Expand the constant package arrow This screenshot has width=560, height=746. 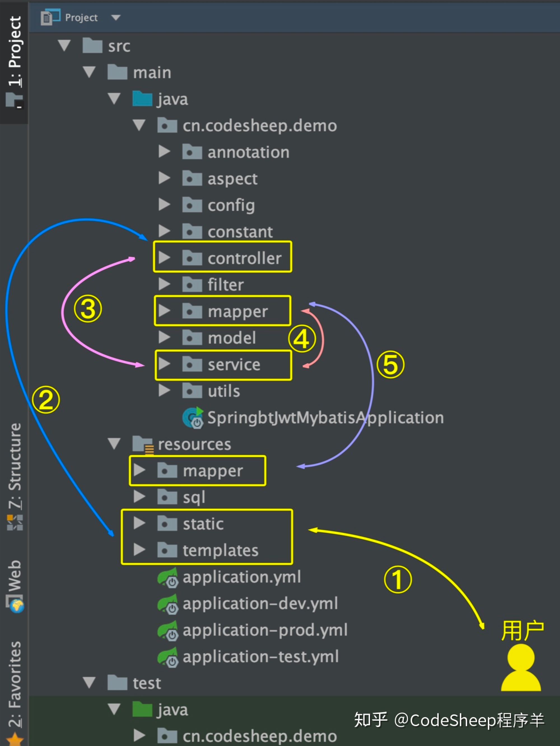(x=164, y=231)
